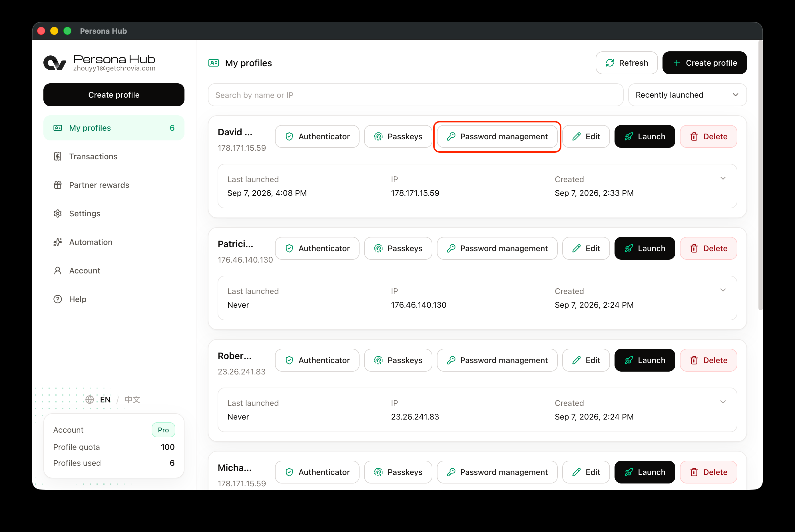Click the trash icon in Robert's Delete
The height and width of the screenshot is (532, 795).
tap(694, 360)
